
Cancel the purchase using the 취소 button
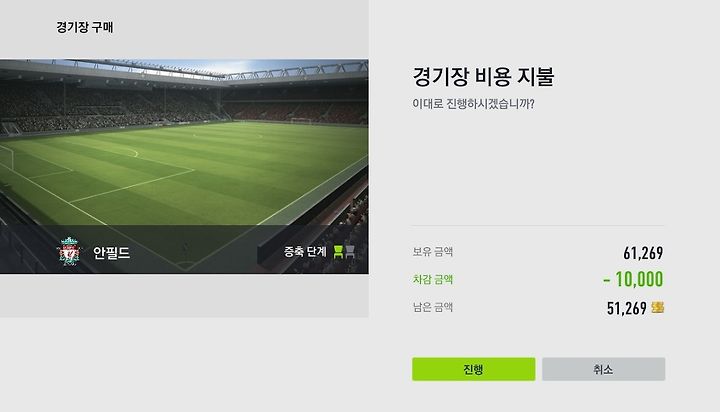(x=603, y=369)
